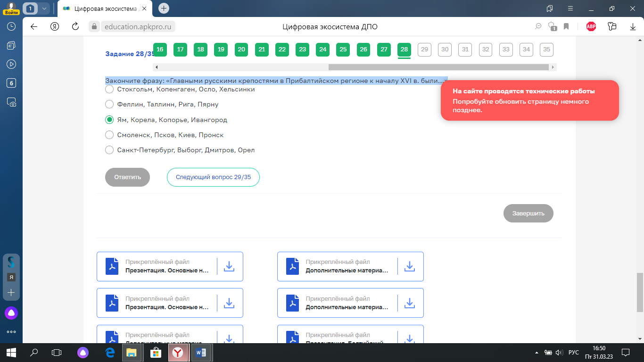Add a sidebar app with plus icon

11,293
